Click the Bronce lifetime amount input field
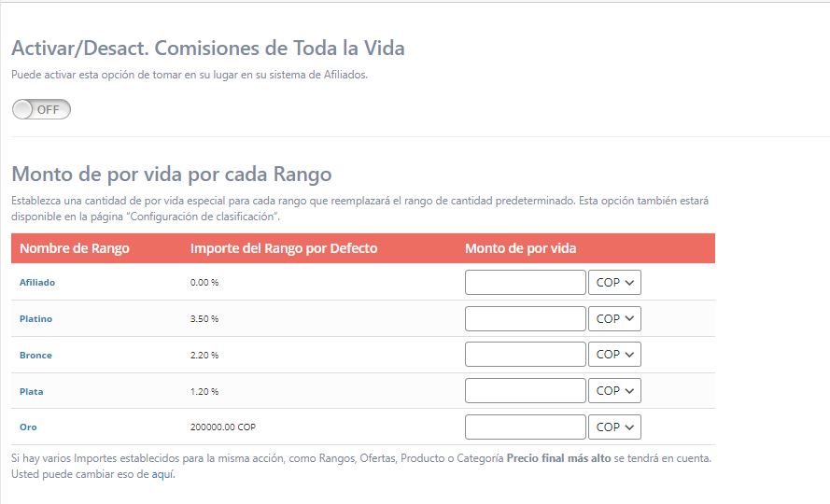830x504 pixels. (525, 355)
